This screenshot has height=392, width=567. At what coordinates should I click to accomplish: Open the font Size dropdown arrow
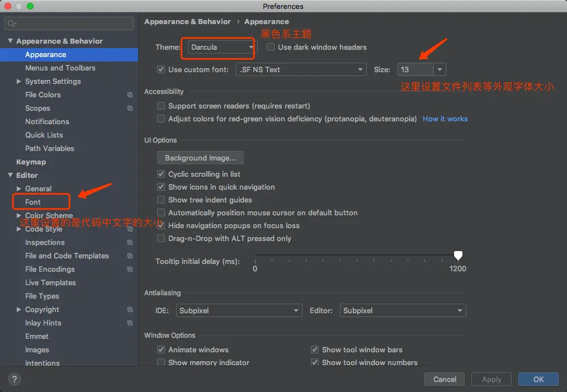point(440,69)
